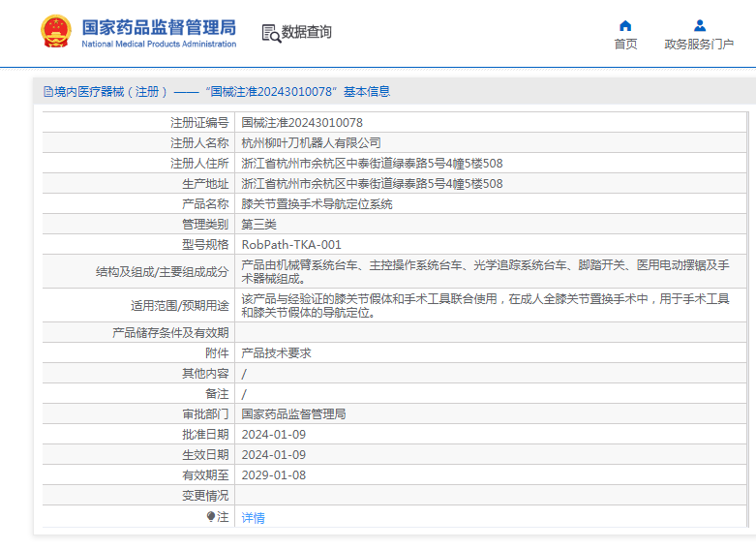756x550 pixels.
Task: Select the expiry date 2029-01-08
Action: [x=274, y=475]
